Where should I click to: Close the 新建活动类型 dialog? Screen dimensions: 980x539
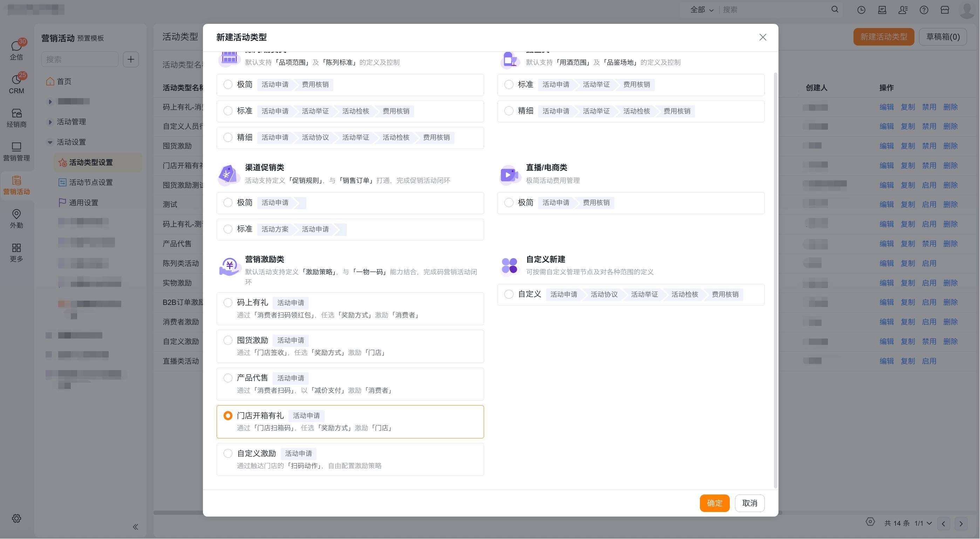click(762, 37)
